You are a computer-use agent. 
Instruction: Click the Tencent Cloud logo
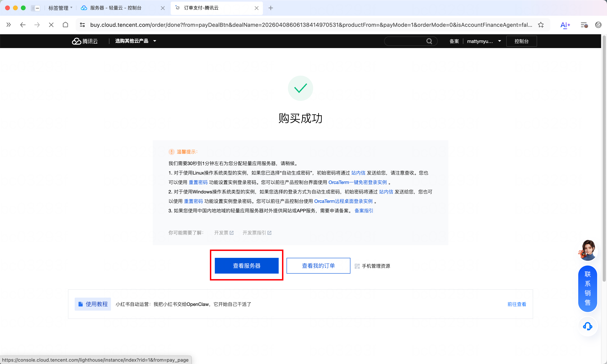[85, 41]
